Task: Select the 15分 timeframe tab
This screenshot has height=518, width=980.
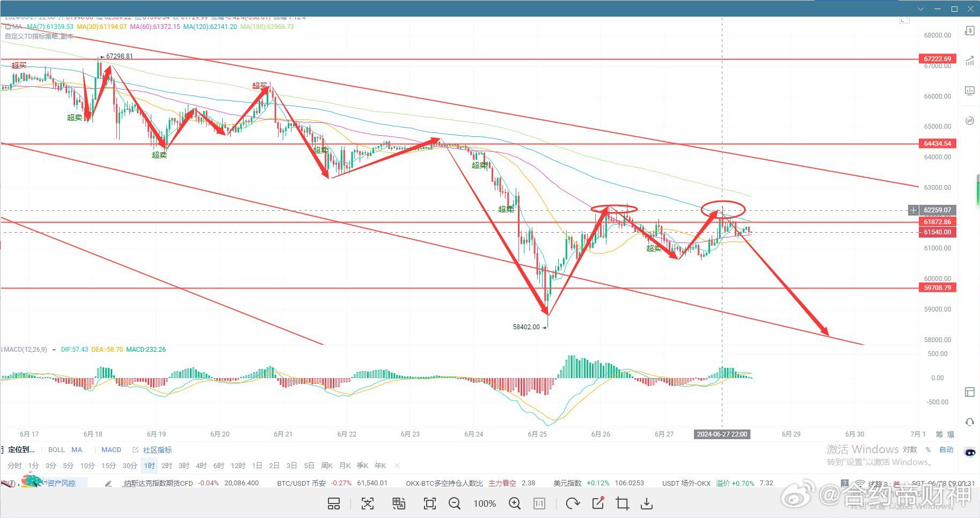Action: pyautogui.click(x=108, y=465)
